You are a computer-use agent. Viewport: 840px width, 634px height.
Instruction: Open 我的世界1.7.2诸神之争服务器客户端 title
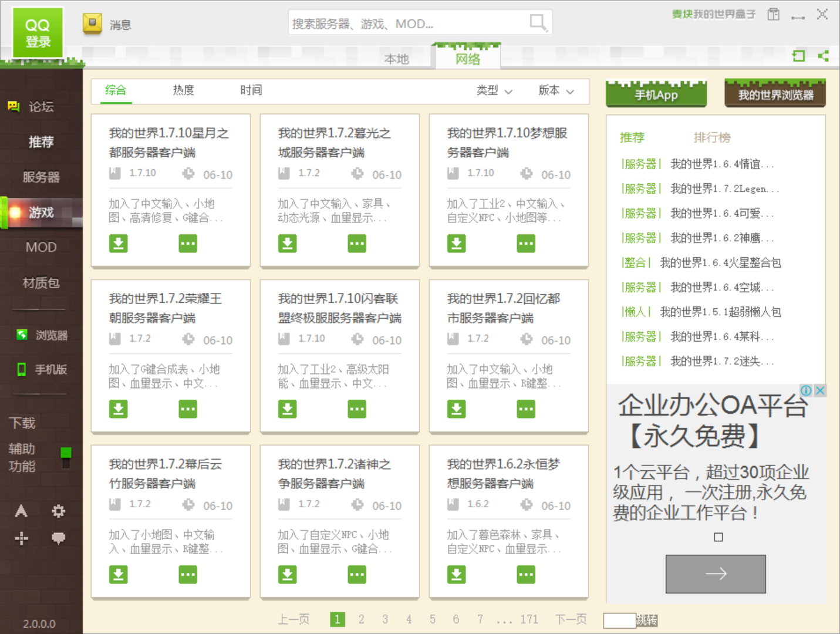click(x=334, y=474)
